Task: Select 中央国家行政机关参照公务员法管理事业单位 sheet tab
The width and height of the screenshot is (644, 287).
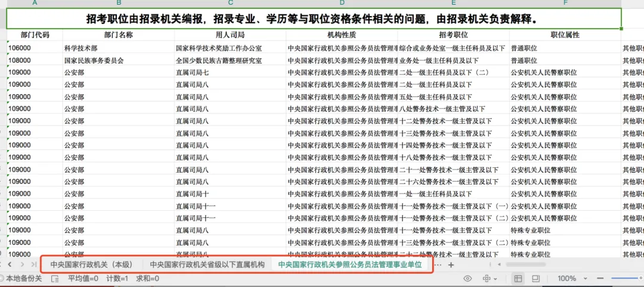Action: pyautogui.click(x=350, y=265)
